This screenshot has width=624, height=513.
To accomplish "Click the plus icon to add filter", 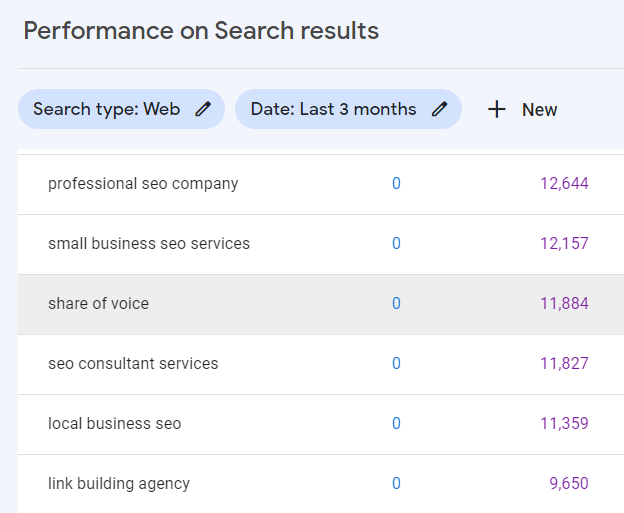I will coord(496,109).
